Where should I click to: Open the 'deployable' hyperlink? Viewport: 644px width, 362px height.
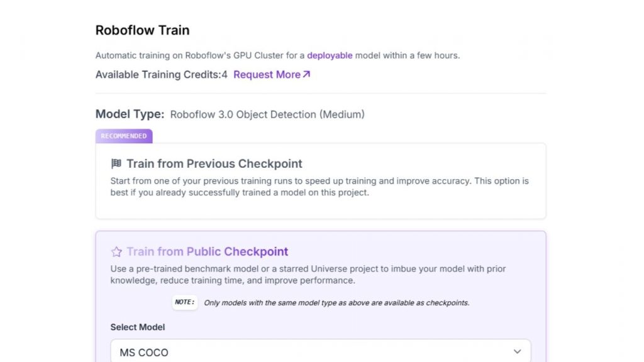coord(330,55)
